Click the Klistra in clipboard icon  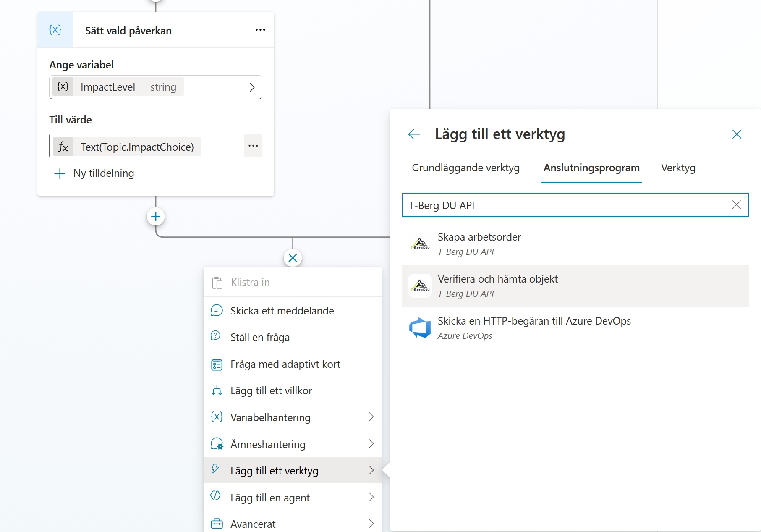217,283
